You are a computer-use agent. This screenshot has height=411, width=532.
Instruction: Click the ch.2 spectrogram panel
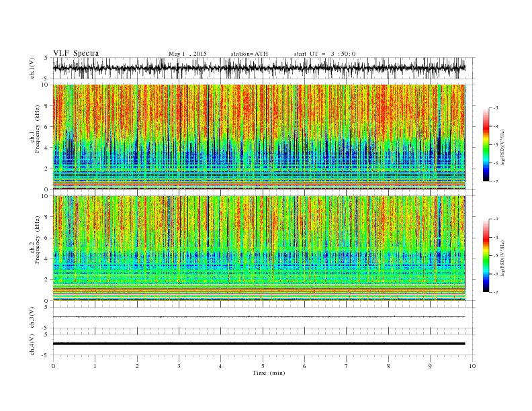click(259, 248)
